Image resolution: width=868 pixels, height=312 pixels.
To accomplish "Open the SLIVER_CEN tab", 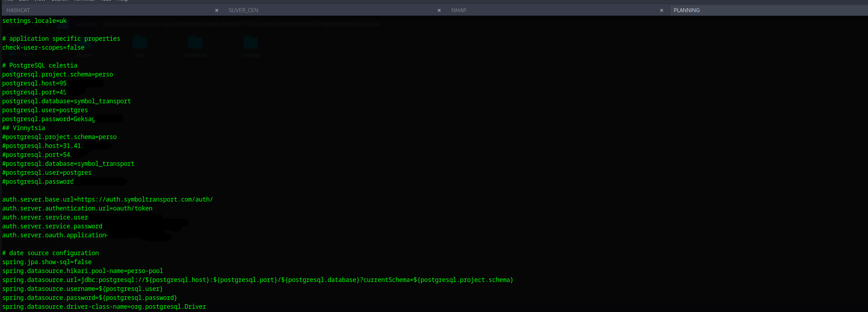I will point(243,10).
